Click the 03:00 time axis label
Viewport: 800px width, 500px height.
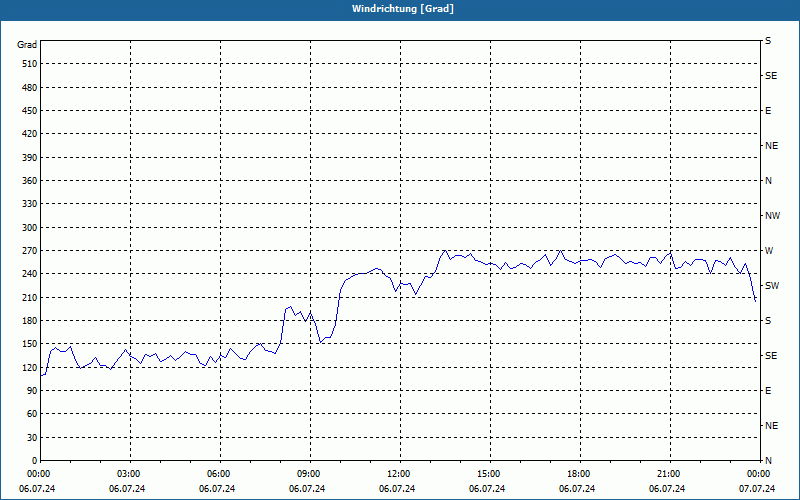click(x=131, y=474)
